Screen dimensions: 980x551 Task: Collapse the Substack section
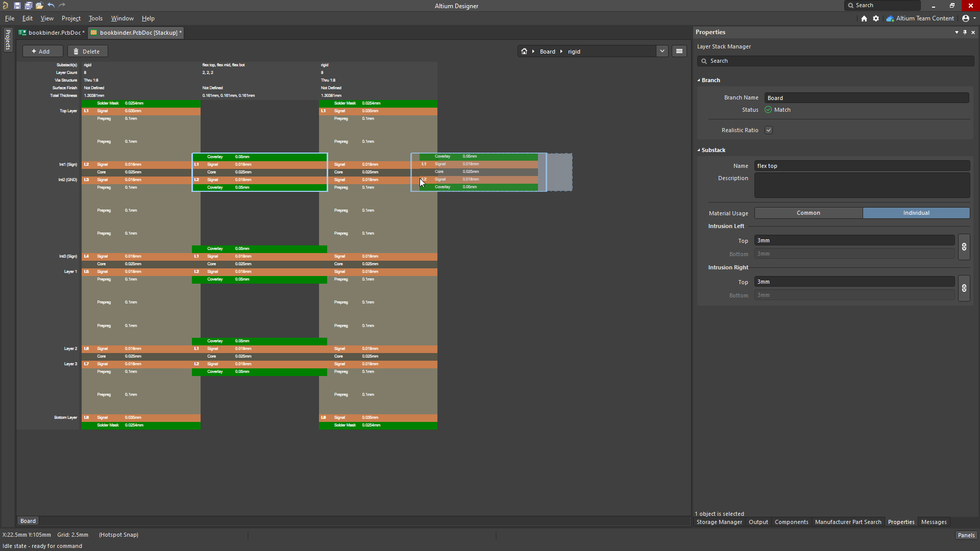(x=699, y=150)
